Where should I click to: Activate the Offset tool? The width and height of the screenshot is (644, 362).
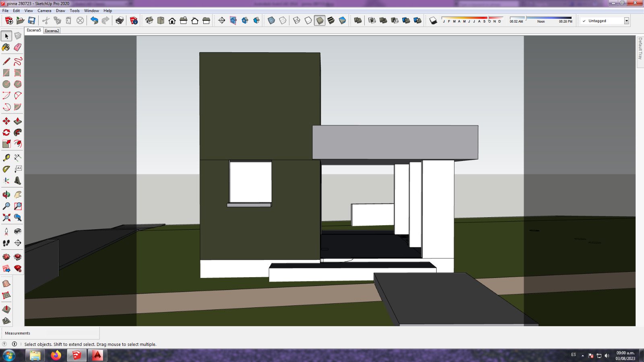[x=18, y=144]
